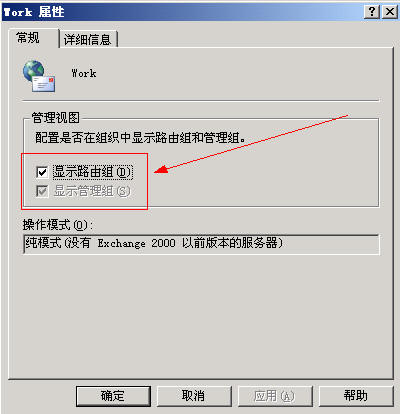This screenshot has width=400, height=414.
Task: Click the 显示管理组(S) label text
Action: [92, 191]
